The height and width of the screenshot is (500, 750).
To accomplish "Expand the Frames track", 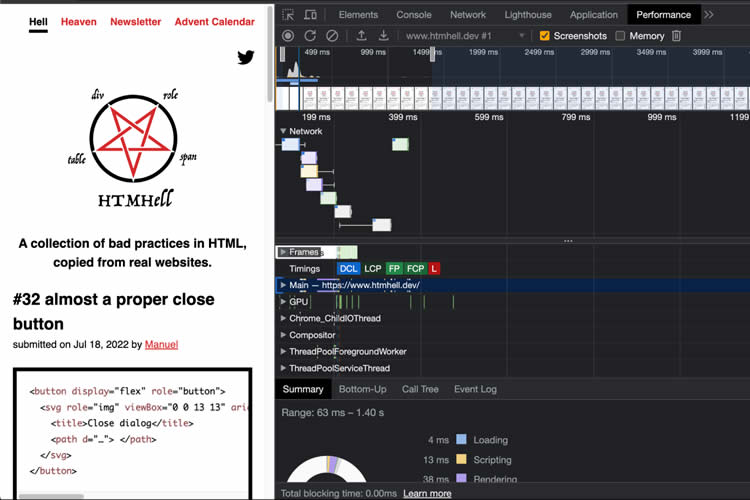I will (x=283, y=252).
